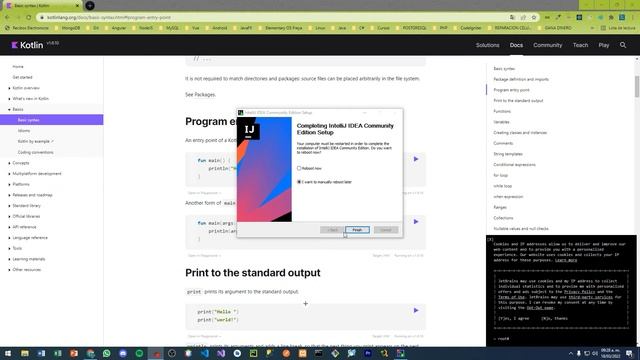
Task: Open a new browser tab
Action: click(x=90, y=6)
